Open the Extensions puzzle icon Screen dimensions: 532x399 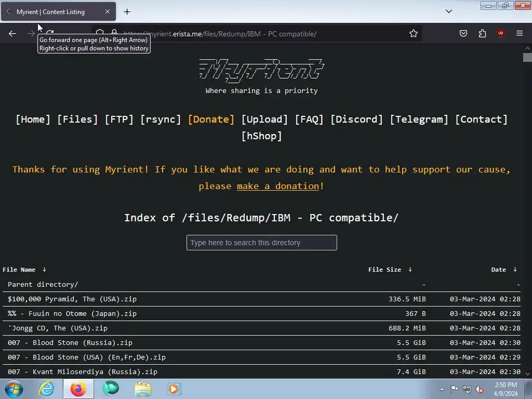(x=482, y=33)
